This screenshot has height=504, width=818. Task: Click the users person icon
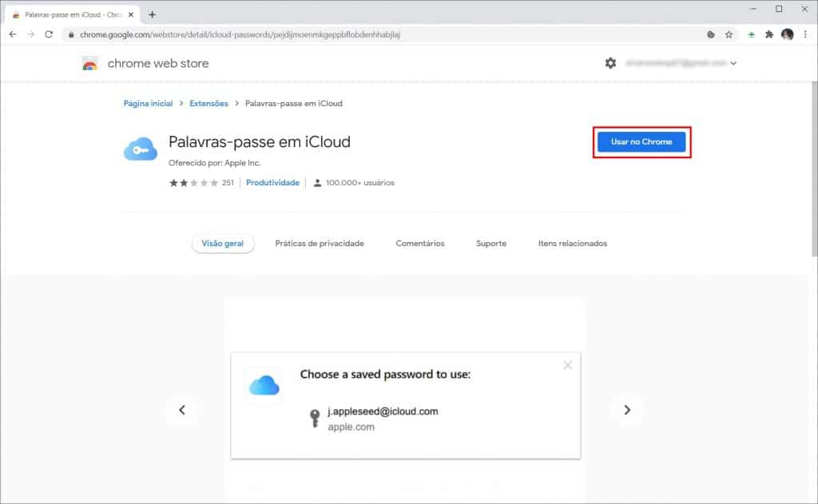317,183
